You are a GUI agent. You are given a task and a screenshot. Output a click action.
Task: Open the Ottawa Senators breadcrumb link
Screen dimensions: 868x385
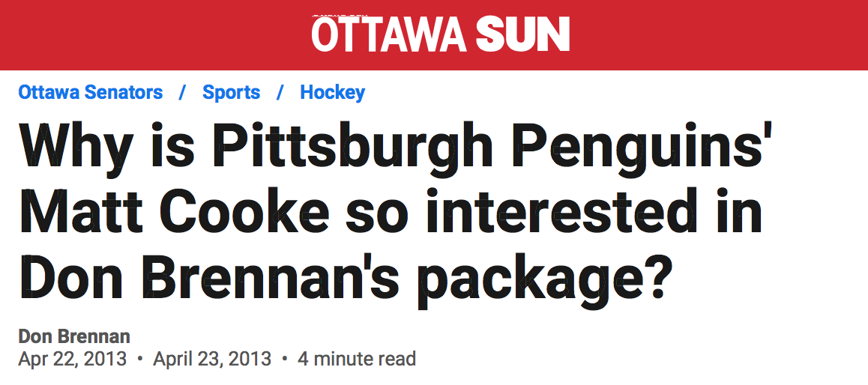tap(91, 93)
